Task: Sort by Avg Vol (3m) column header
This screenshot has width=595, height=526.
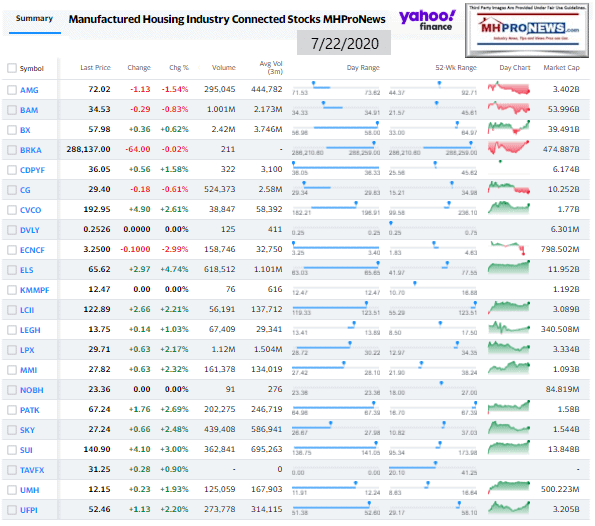Action: (x=271, y=68)
